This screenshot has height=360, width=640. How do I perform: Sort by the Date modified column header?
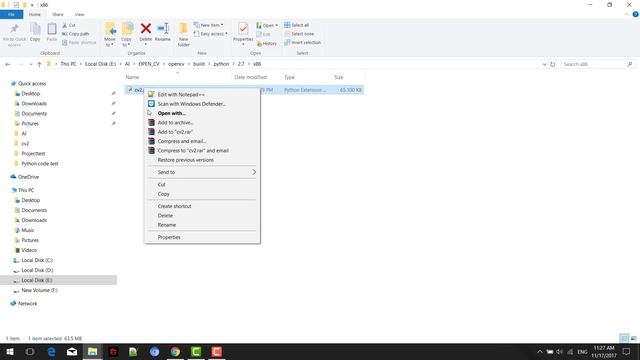pyautogui.click(x=251, y=77)
